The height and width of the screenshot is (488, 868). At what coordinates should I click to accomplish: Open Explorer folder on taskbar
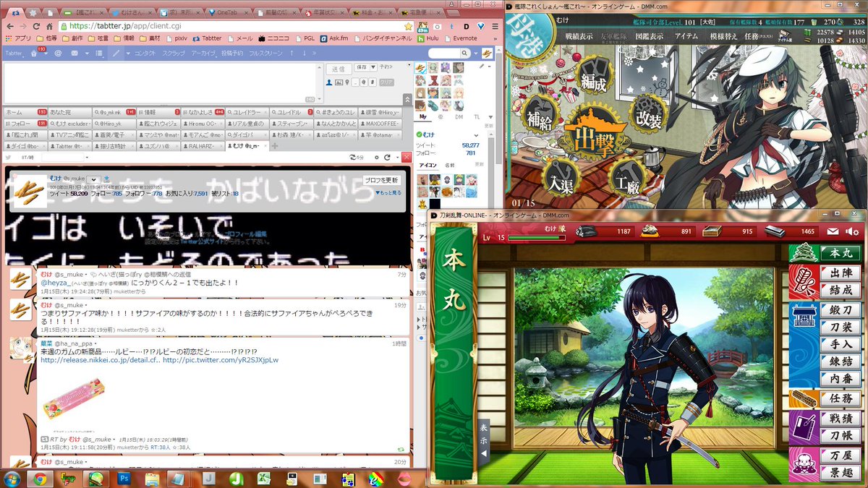point(153,478)
